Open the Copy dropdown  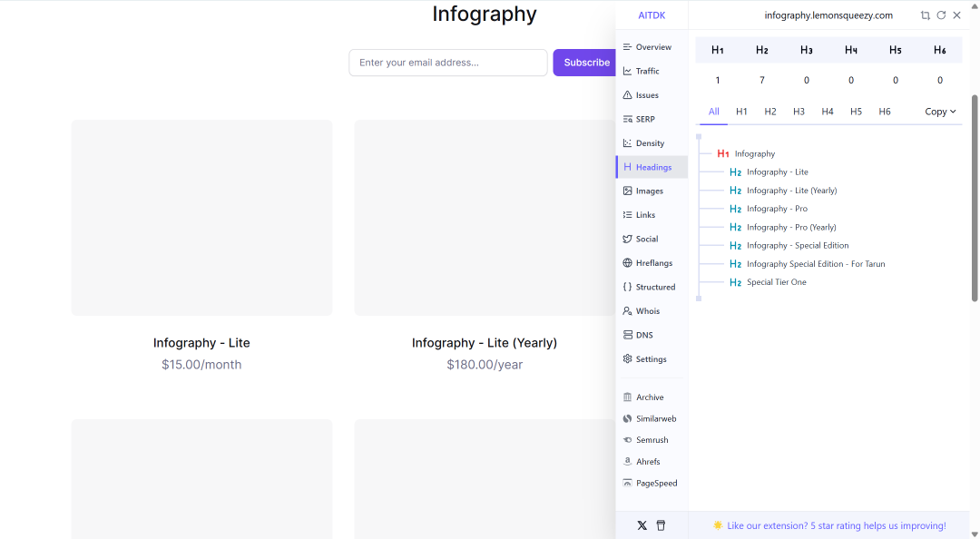tap(940, 112)
